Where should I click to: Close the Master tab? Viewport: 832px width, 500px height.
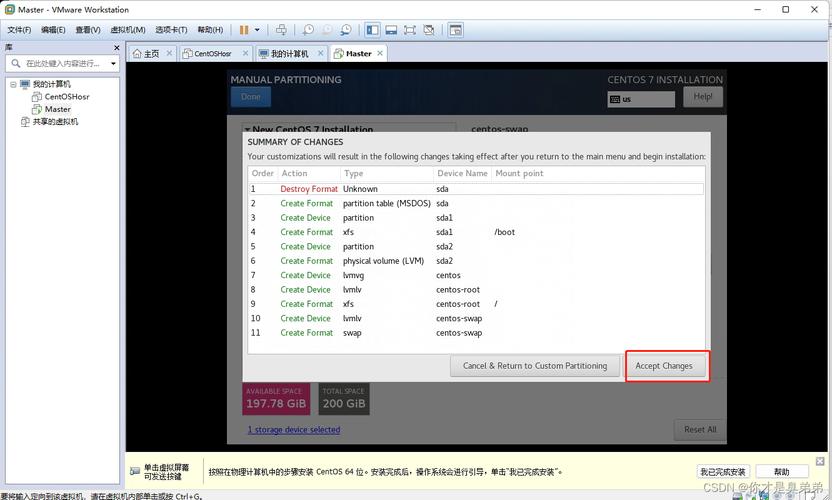(x=380, y=53)
